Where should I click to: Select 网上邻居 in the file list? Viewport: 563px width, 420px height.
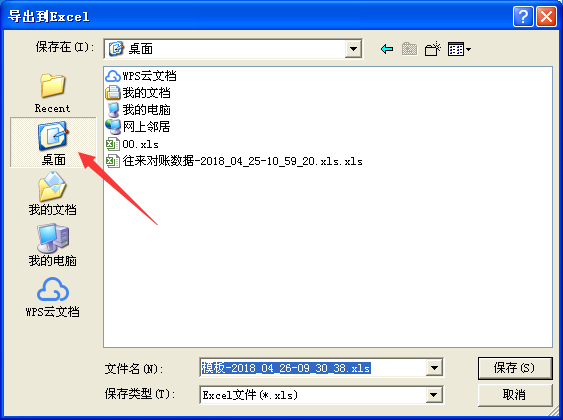(x=138, y=127)
